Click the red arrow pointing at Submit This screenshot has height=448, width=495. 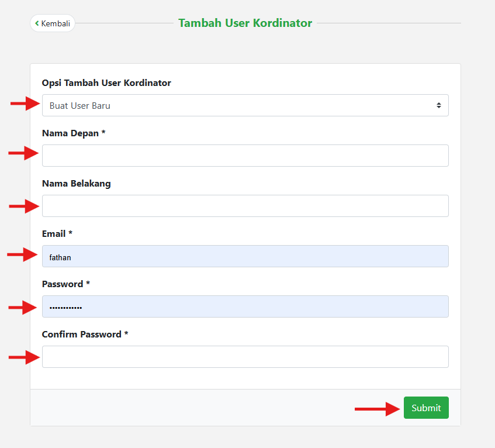coord(377,408)
